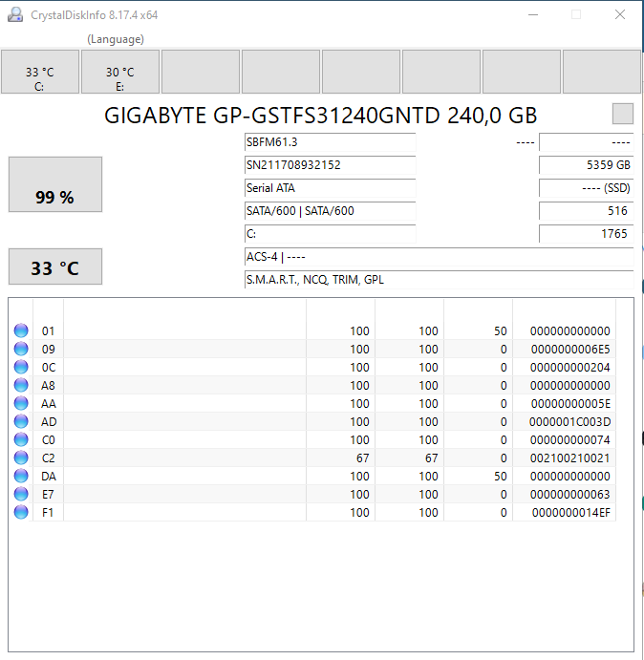Click the firmware field SBFM61.3

(x=330, y=142)
